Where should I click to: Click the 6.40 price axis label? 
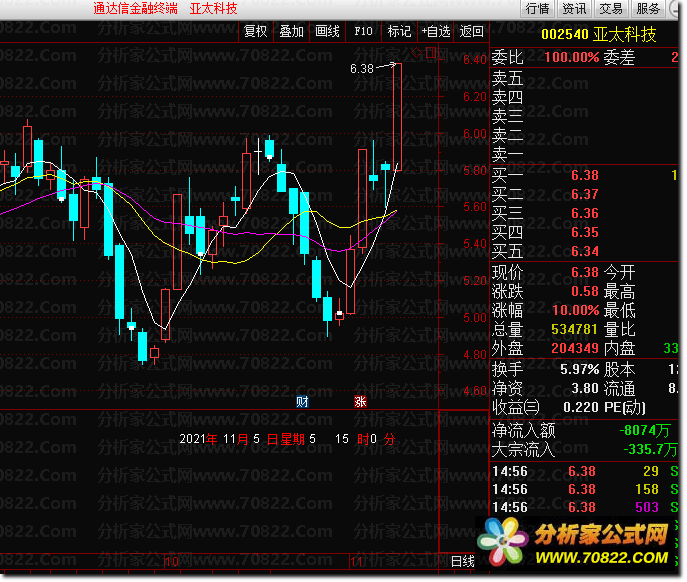click(475, 60)
